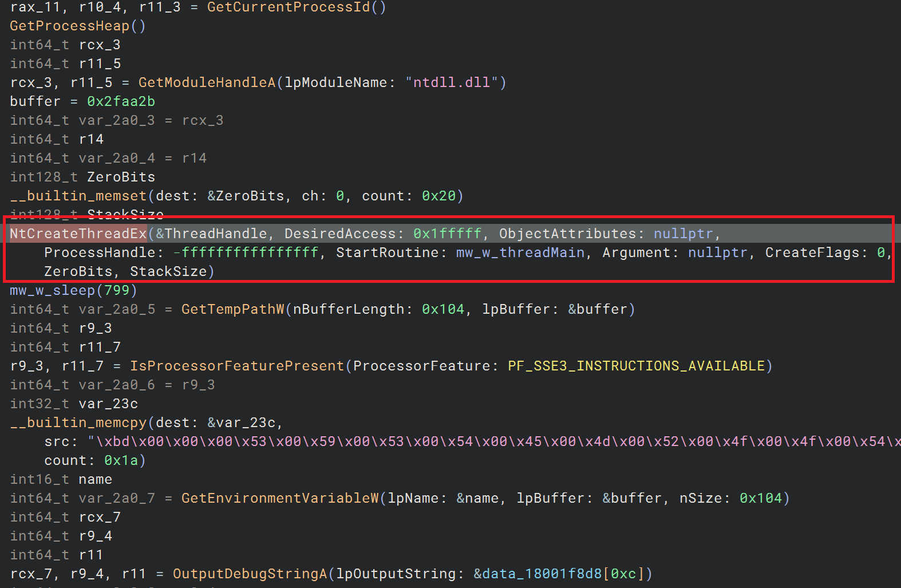
Task: Click the 0x2faa2b buffer value
Action: (x=121, y=101)
